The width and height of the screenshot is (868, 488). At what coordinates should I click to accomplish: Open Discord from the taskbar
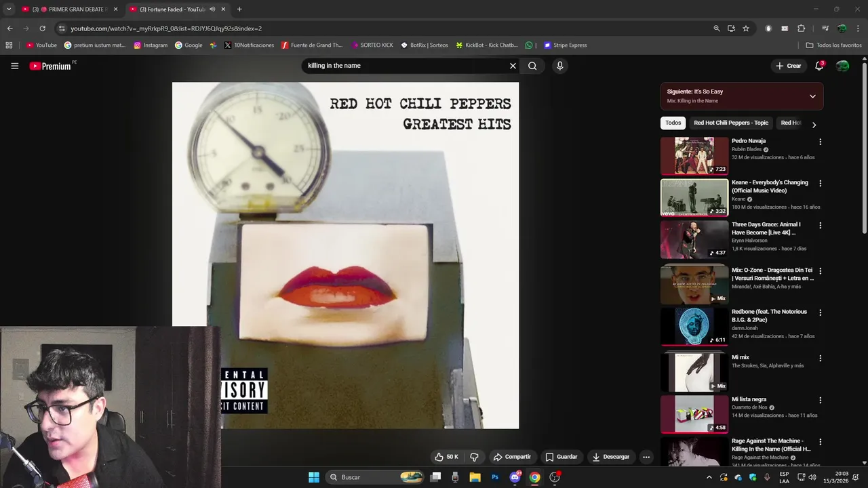coord(515,477)
